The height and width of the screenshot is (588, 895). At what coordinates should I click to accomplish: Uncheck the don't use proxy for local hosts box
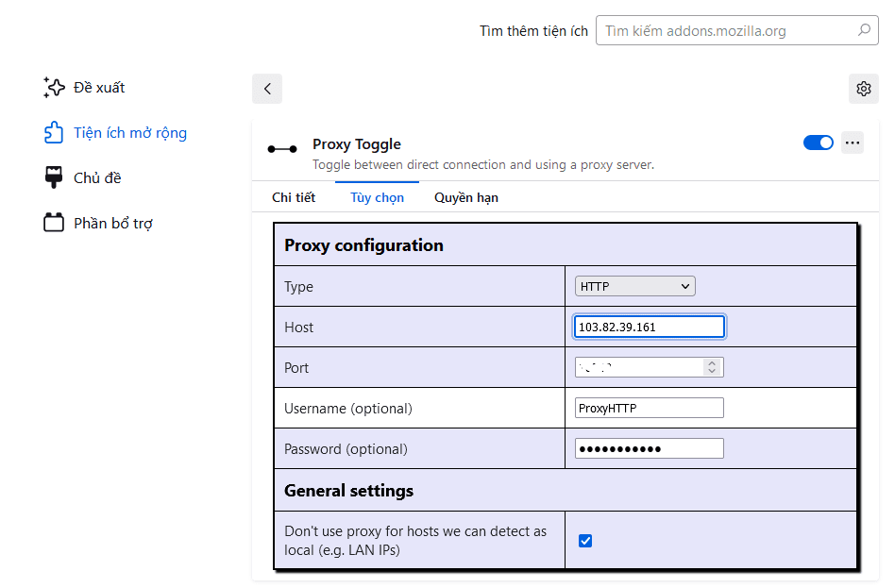coord(585,541)
